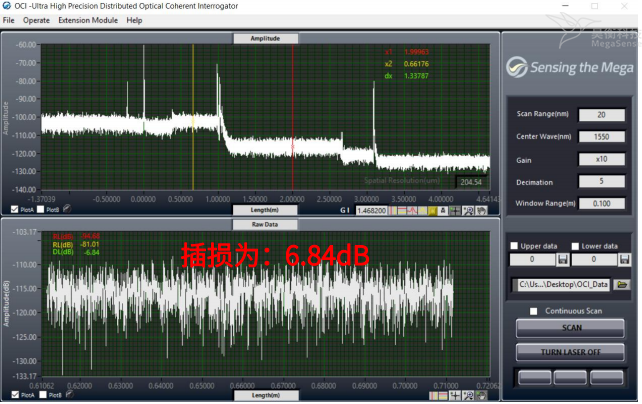Click the Lower data numeric field

(594, 260)
